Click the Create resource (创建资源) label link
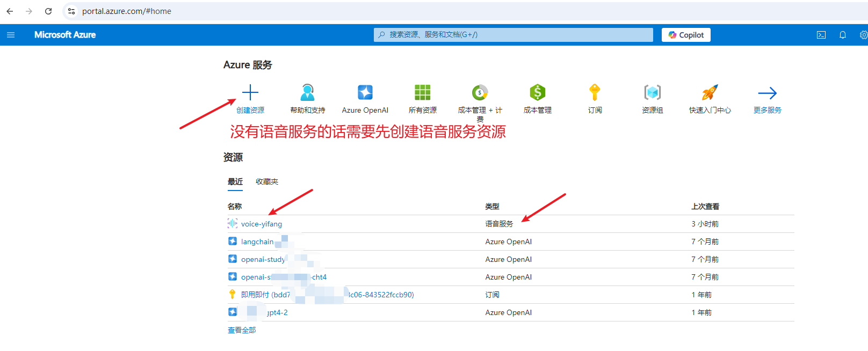The image size is (868, 351). (x=250, y=110)
